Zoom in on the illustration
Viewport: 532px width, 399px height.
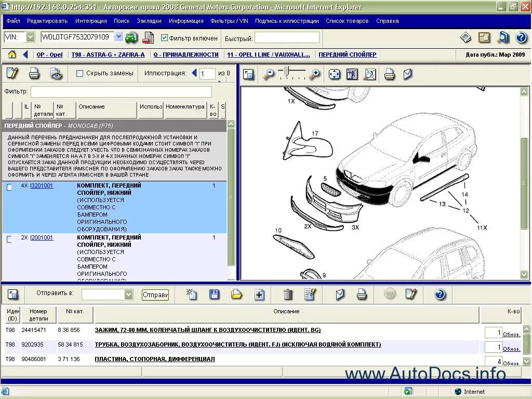(315, 74)
